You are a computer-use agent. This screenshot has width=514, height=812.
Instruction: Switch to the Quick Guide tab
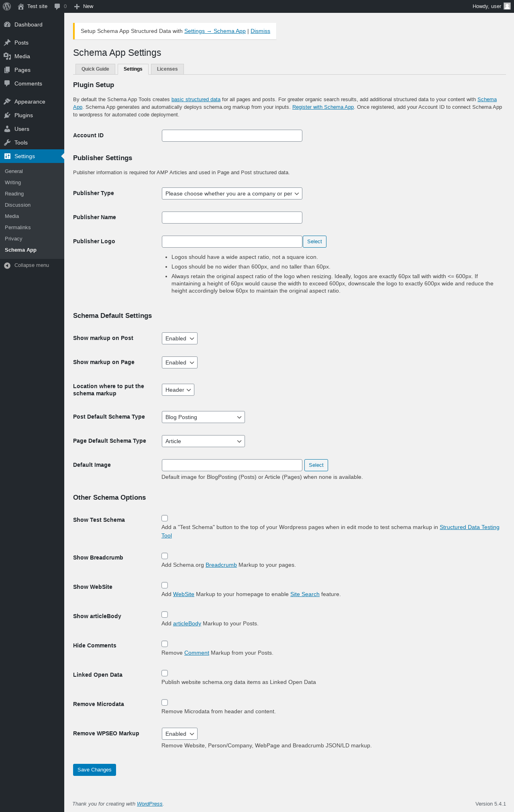click(95, 69)
